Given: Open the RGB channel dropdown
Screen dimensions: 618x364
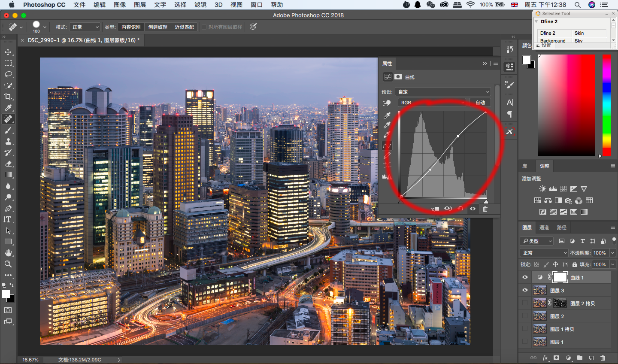Looking at the screenshot, I should [x=431, y=103].
